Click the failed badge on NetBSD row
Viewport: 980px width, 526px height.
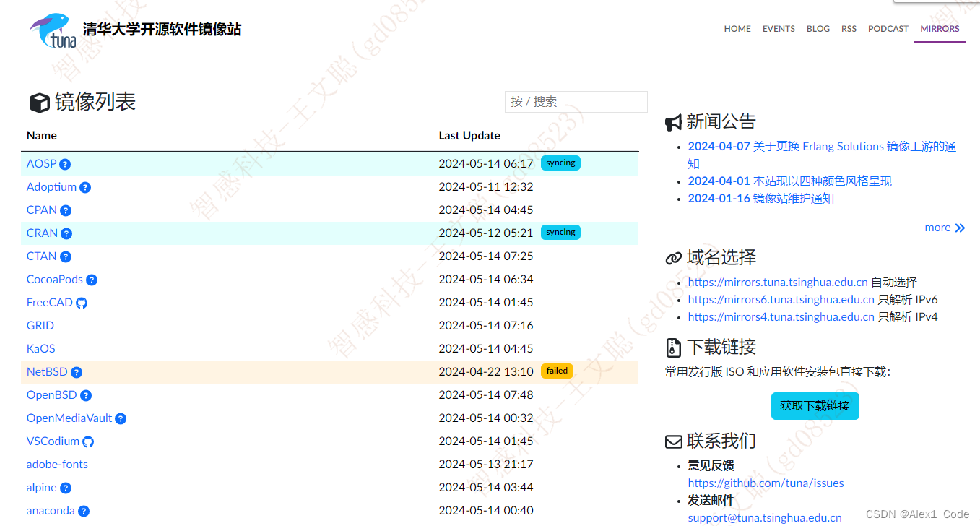557,371
